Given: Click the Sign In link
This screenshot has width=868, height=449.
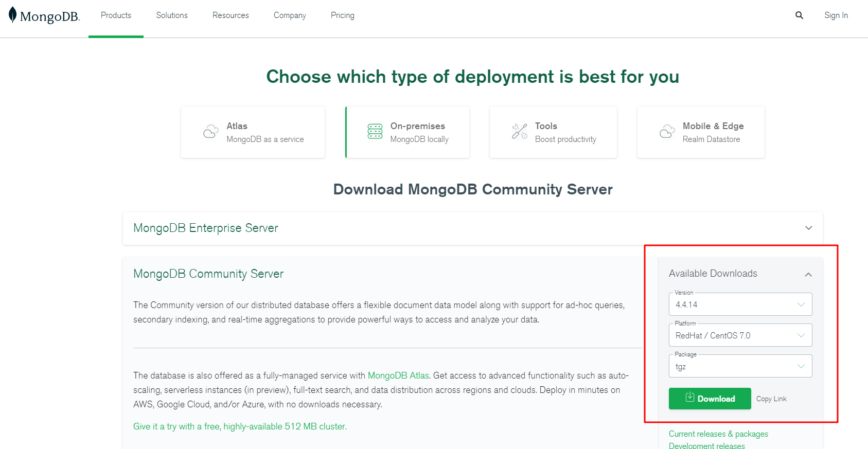Looking at the screenshot, I should tap(836, 15).
